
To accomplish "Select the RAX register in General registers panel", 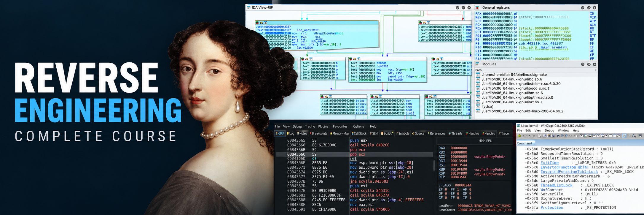I will [478, 14].
